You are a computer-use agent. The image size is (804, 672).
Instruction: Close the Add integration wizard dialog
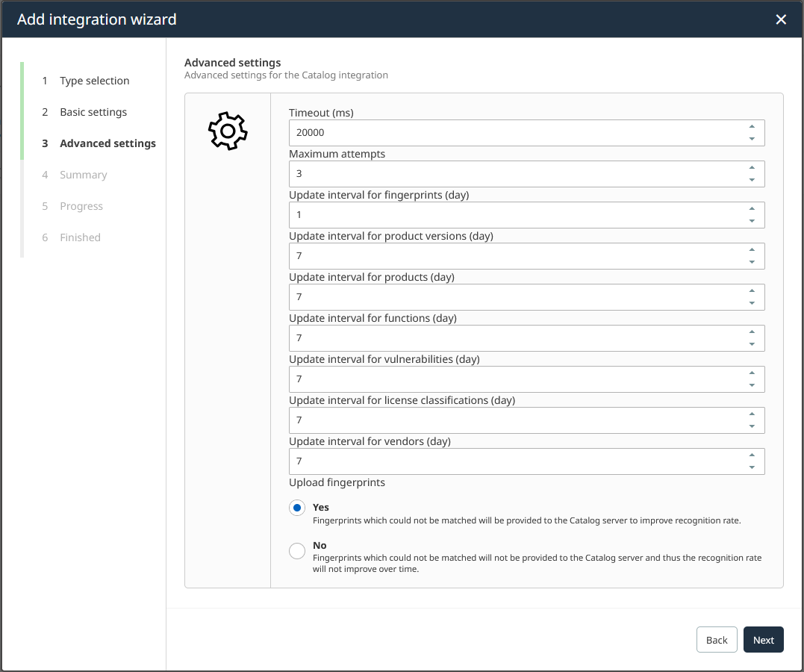pyautogui.click(x=781, y=19)
